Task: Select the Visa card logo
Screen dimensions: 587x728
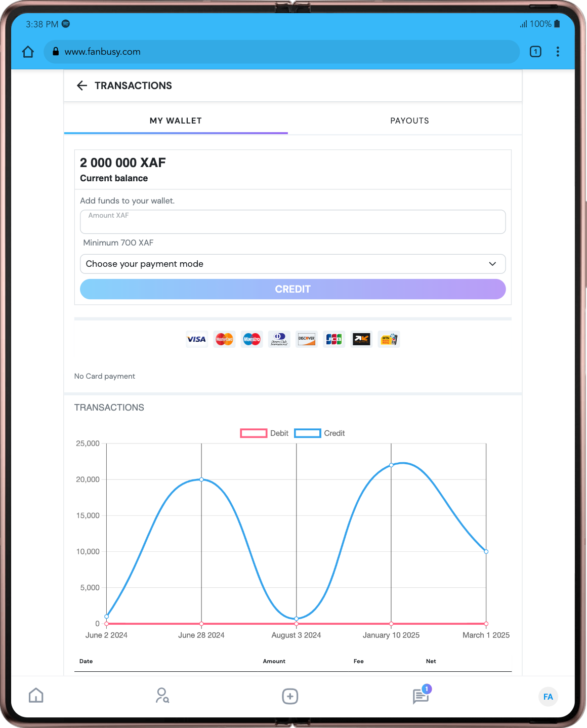Action: [196, 339]
